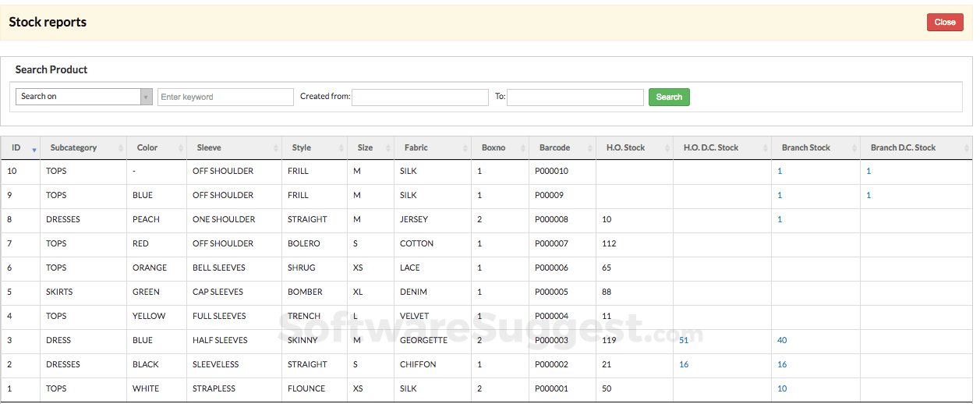Image resolution: width=980 pixels, height=404 pixels.
Task: Sort table by ID column arrow
Action: pos(34,148)
